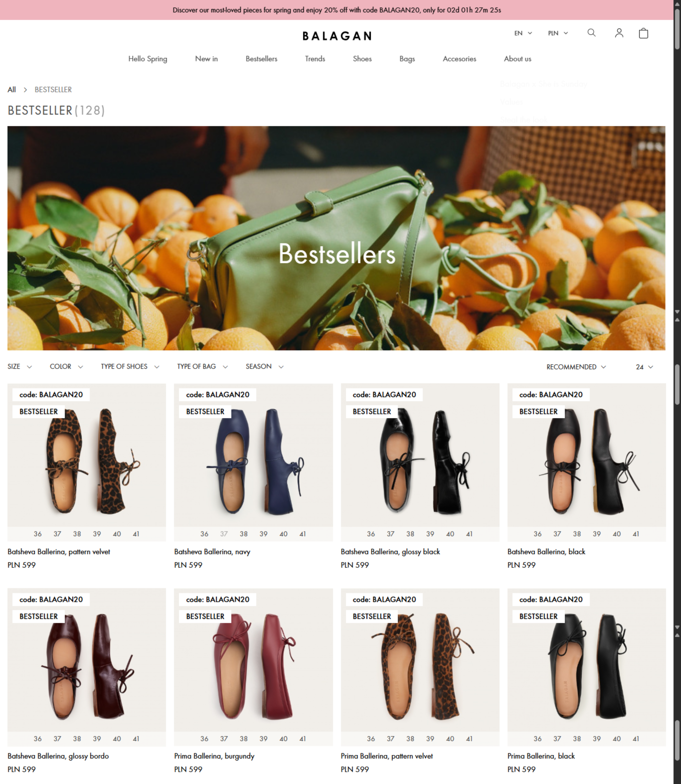Image resolution: width=681 pixels, height=784 pixels.
Task: Open the user account icon
Action: point(619,33)
